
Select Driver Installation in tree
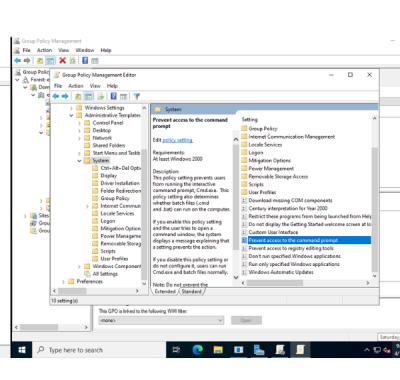(120, 183)
